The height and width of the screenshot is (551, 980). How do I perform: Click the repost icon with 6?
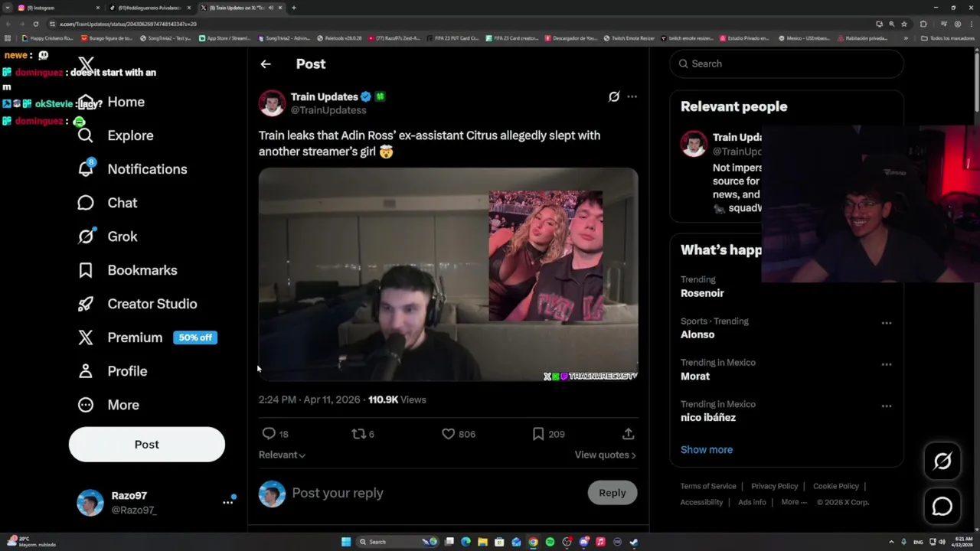[x=363, y=434]
